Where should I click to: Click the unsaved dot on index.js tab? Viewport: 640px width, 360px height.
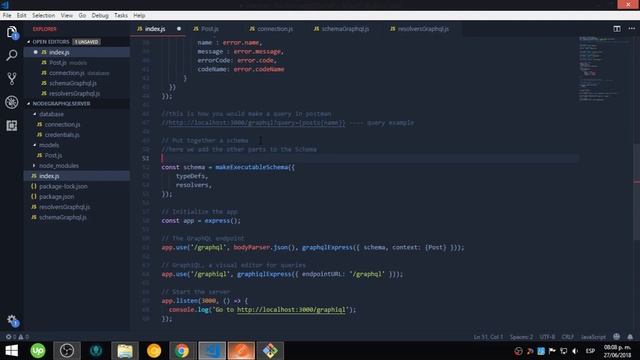coord(179,29)
